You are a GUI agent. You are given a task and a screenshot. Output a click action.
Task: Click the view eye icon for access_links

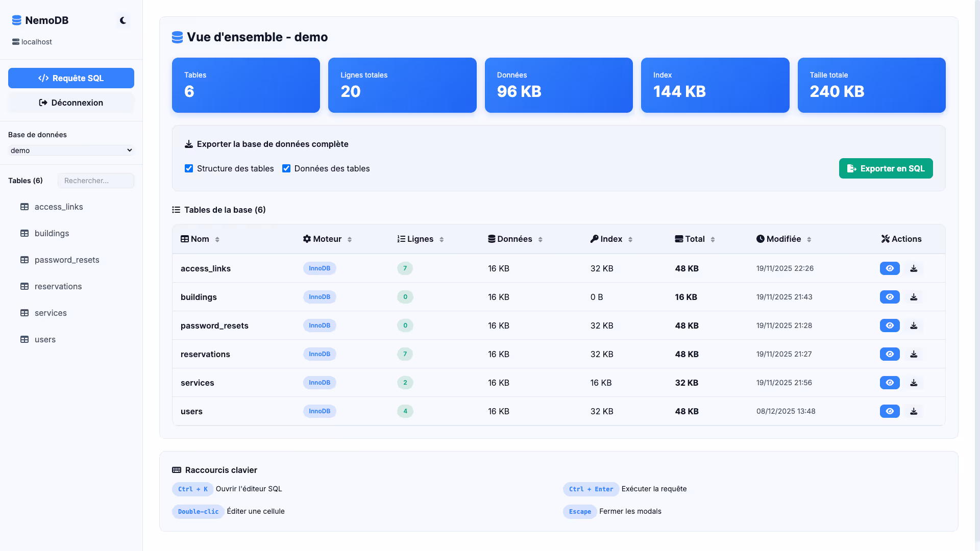pyautogui.click(x=890, y=268)
